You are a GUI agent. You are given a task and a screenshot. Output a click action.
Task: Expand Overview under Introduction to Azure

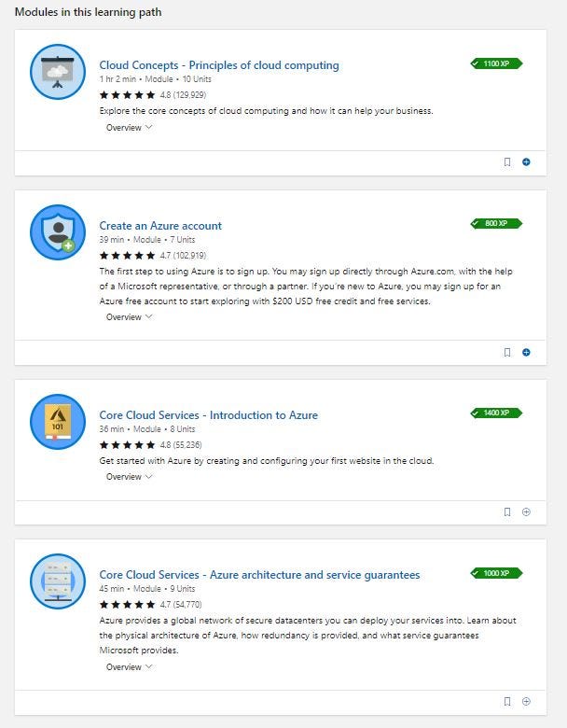[129, 476]
